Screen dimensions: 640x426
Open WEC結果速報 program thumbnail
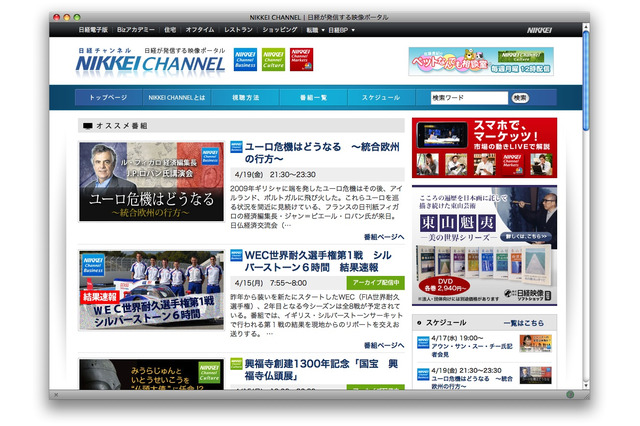(x=151, y=290)
